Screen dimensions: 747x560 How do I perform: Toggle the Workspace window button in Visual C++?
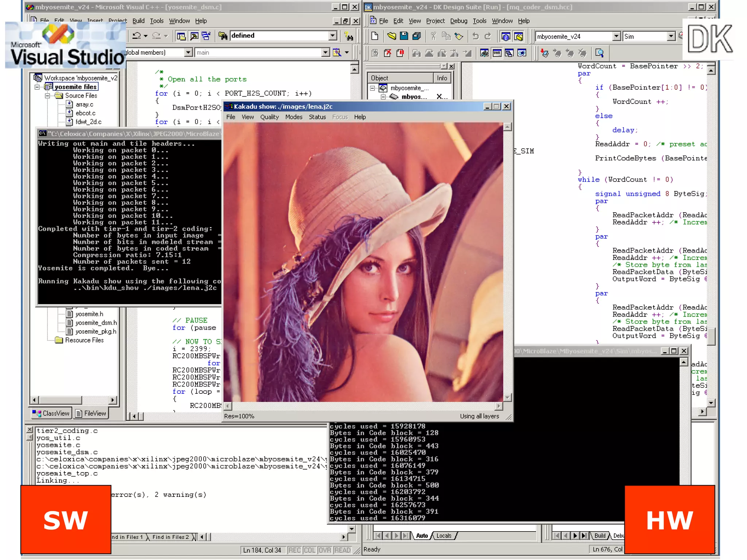(x=181, y=36)
